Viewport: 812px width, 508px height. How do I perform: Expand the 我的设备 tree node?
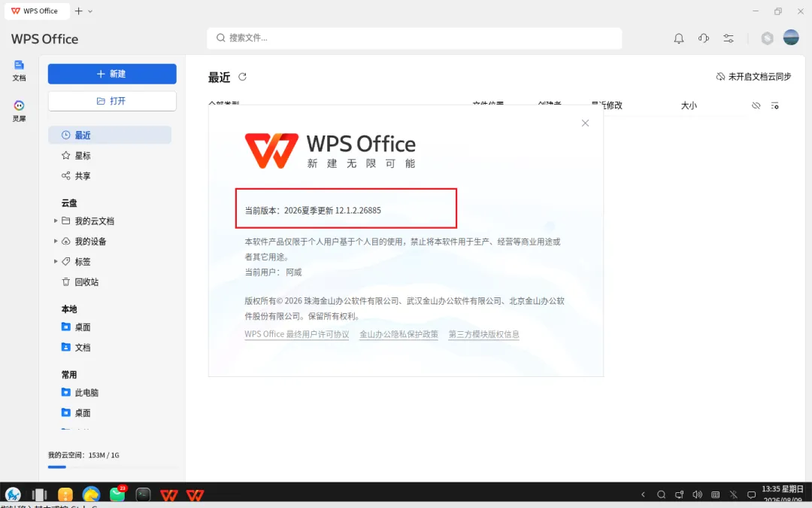tap(56, 241)
